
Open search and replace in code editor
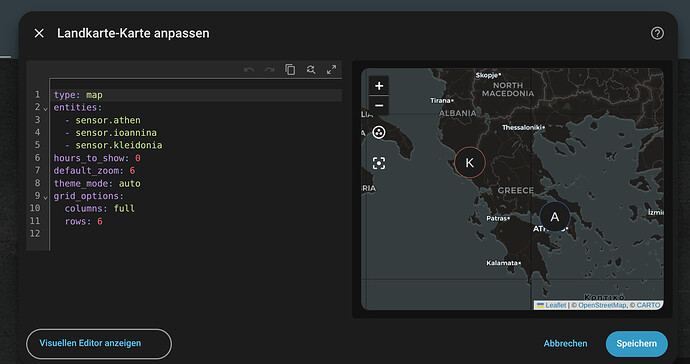[311, 70]
